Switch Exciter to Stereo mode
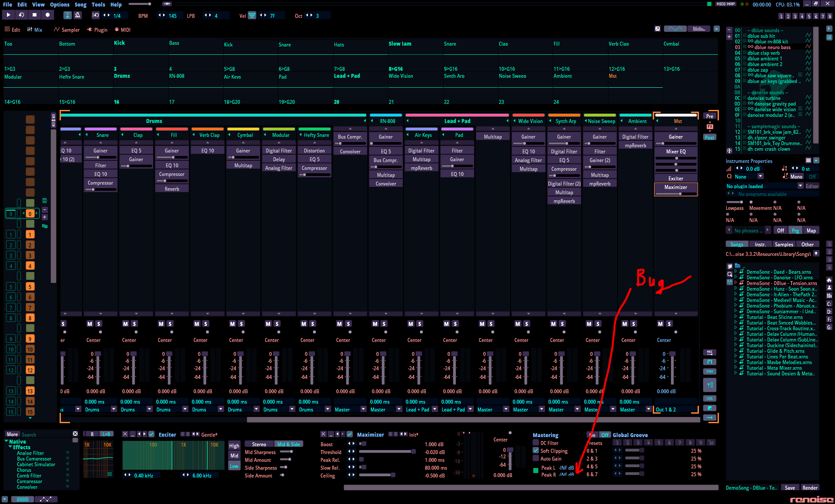The width and height of the screenshot is (835, 504). (259, 444)
